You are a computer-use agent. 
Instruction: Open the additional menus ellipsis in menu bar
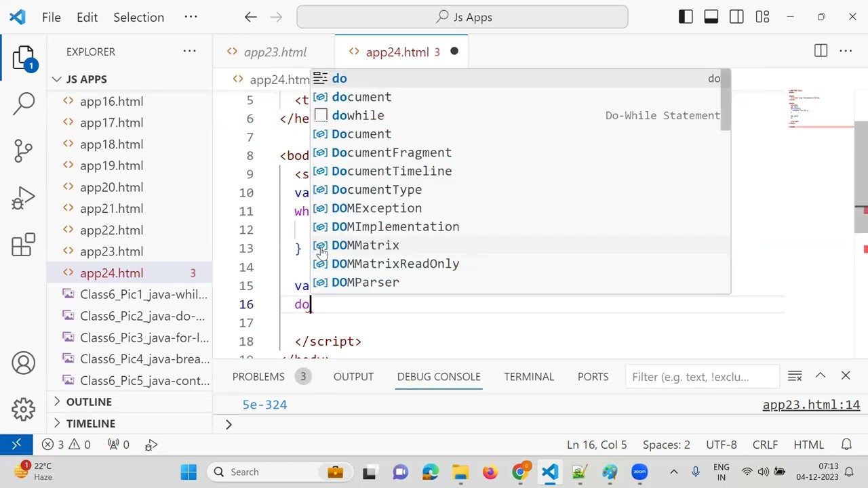pos(191,17)
